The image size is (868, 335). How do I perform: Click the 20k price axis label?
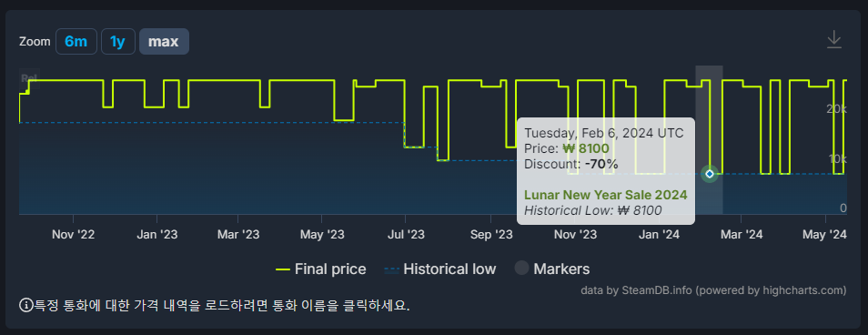(x=836, y=108)
